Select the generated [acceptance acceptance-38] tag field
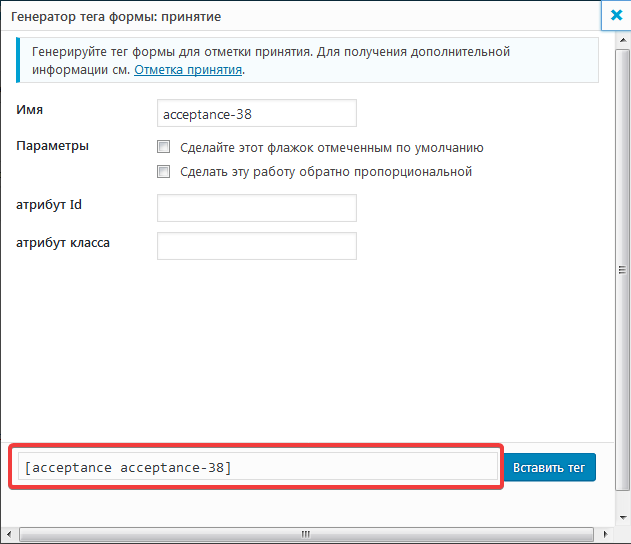631x544 pixels. coord(258,467)
